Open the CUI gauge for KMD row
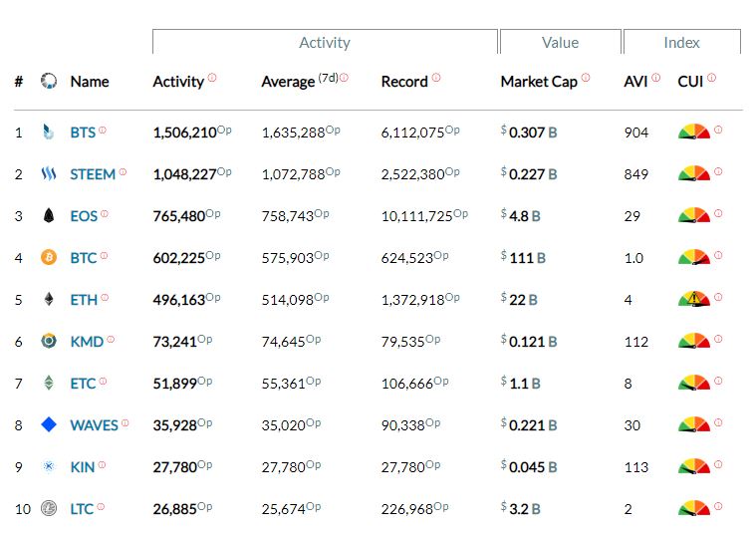This screenshot has width=756, height=533. click(x=694, y=341)
